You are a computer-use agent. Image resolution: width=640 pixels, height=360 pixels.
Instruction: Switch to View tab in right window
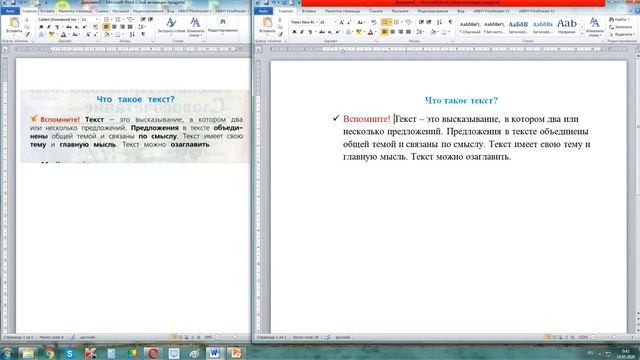point(461,11)
